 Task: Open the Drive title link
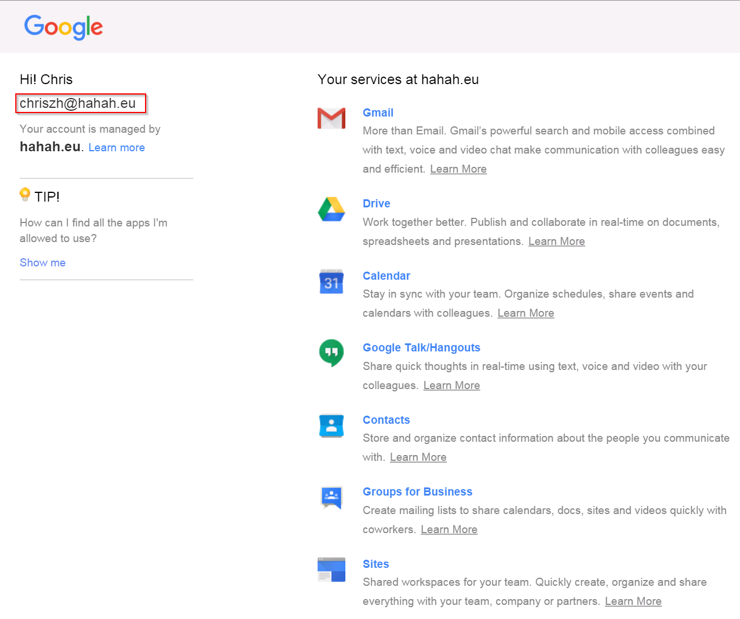coord(376,203)
